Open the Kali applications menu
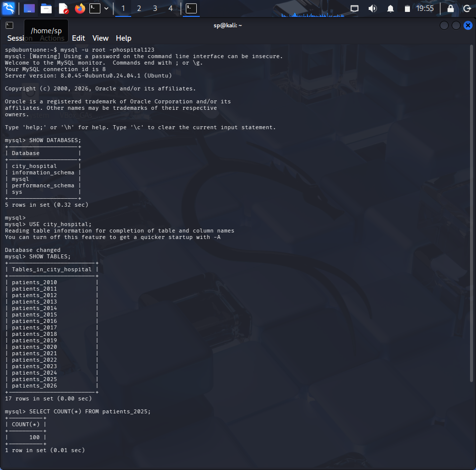This screenshot has width=476, height=470. click(7, 7)
